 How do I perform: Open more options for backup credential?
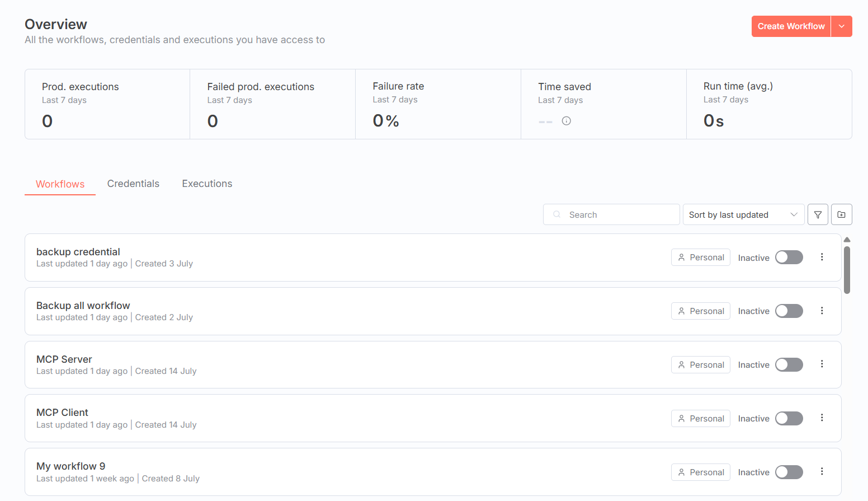coord(822,257)
